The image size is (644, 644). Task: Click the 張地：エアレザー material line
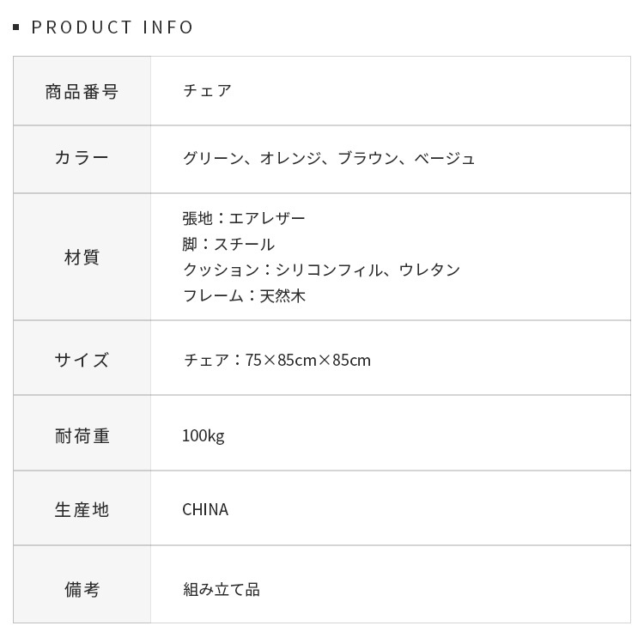(x=244, y=218)
